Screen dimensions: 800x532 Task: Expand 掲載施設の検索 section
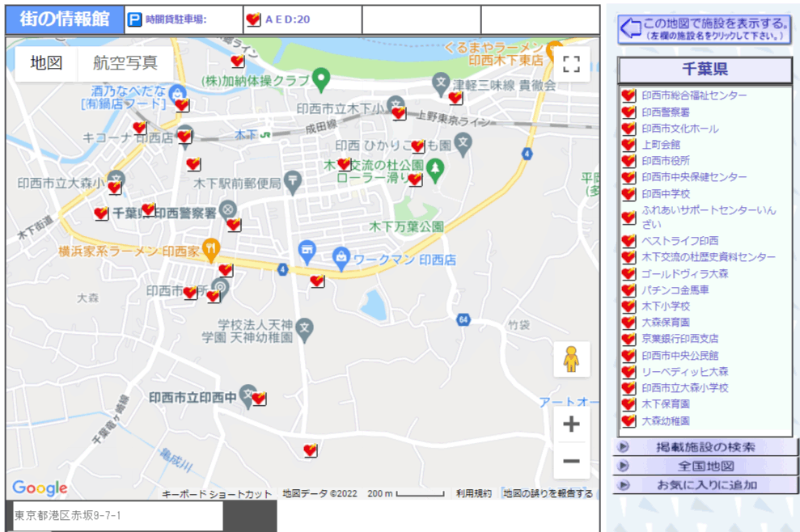(705, 447)
